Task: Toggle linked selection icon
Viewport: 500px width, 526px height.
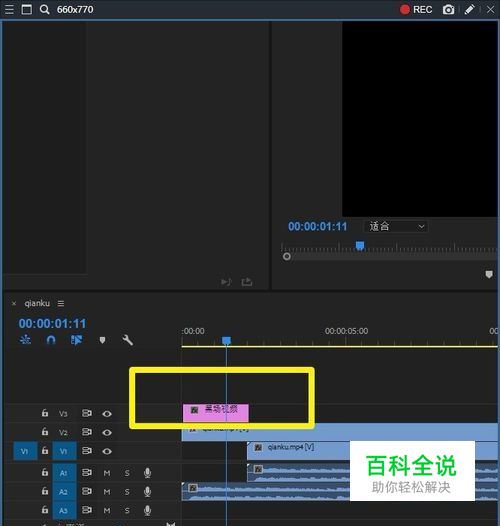Action: pyautogui.click(x=76, y=340)
